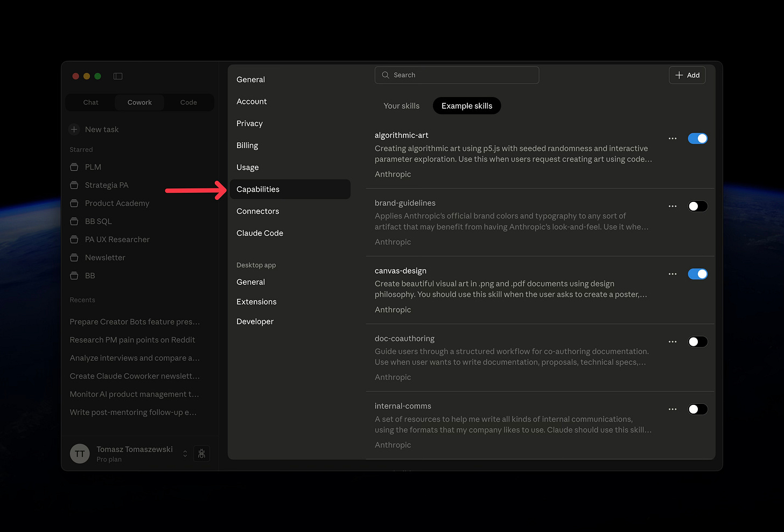The image size is (784, 532).
Task: Enable the internal-comms skill toggle
Action: 697,409
